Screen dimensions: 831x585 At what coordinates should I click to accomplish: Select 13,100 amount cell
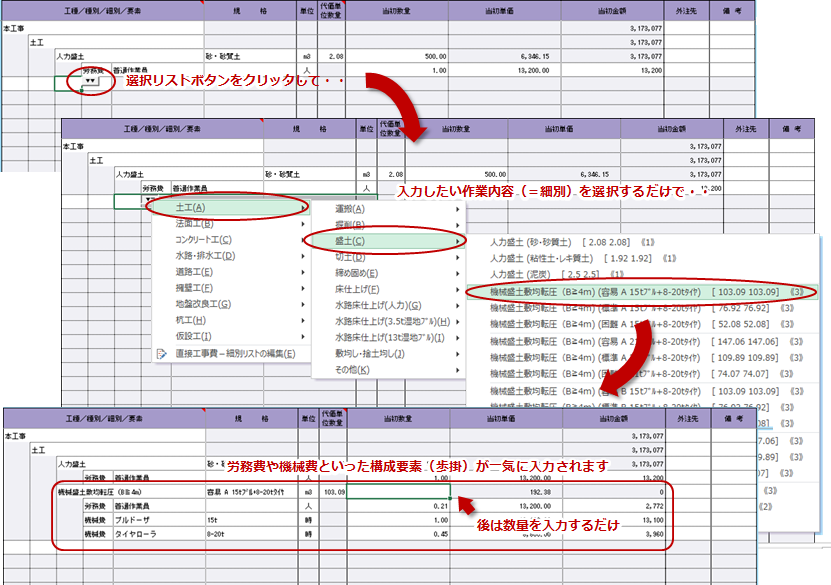point(614,520)
